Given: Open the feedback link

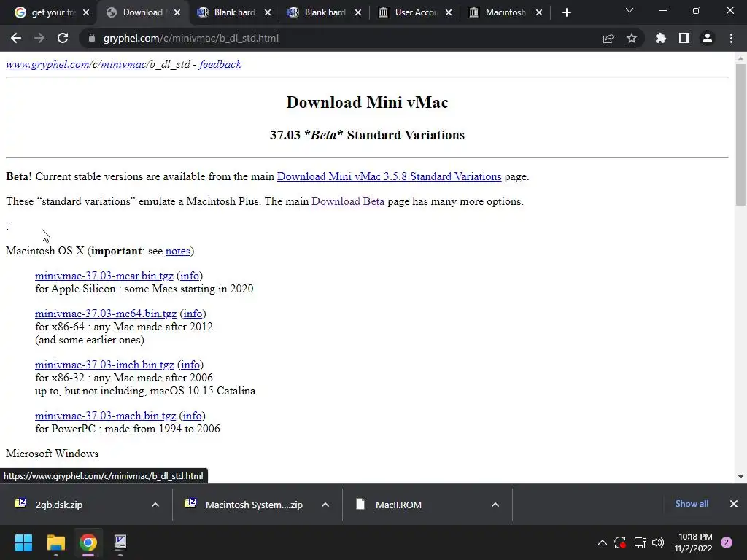Looking at the screenshot, I should coord(220,64).
